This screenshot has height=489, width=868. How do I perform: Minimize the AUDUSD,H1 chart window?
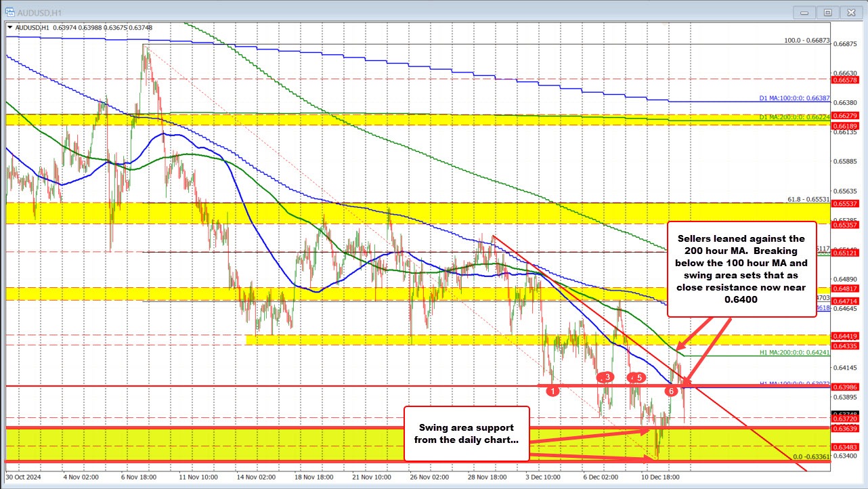[x=804, y=12]
